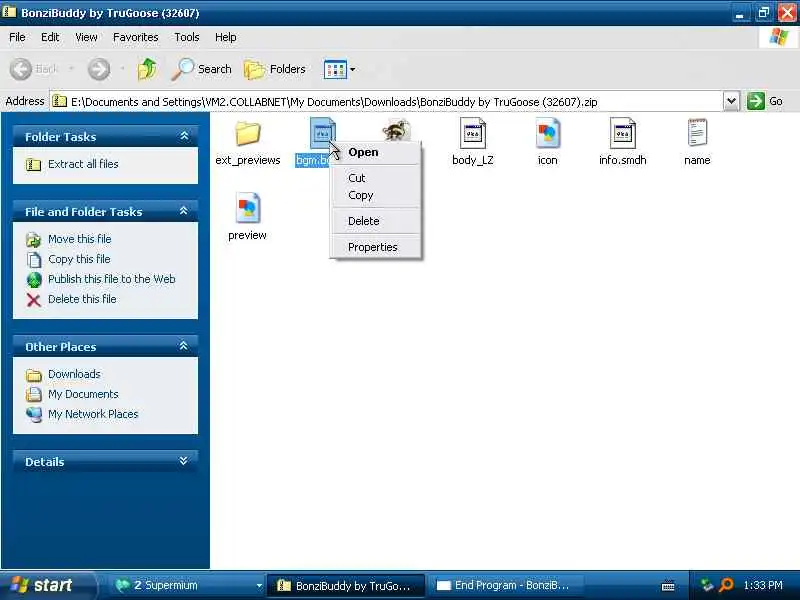Open the File menu
800x600 pixels.
[x=17, y=37]
